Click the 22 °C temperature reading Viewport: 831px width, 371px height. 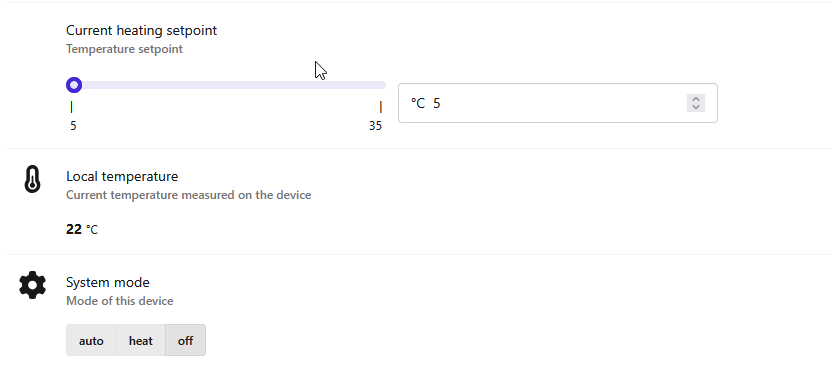pos(82,229)
